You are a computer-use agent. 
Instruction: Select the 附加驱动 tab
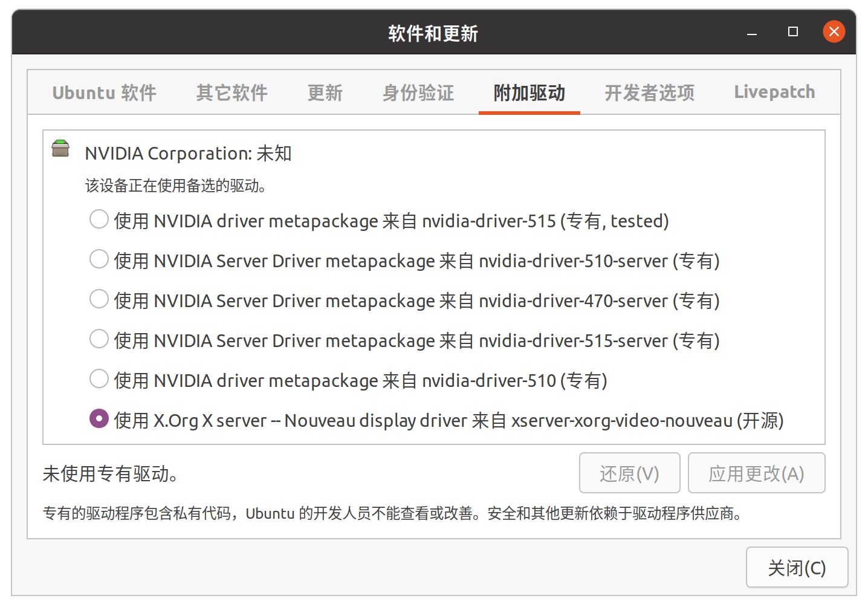530,93
